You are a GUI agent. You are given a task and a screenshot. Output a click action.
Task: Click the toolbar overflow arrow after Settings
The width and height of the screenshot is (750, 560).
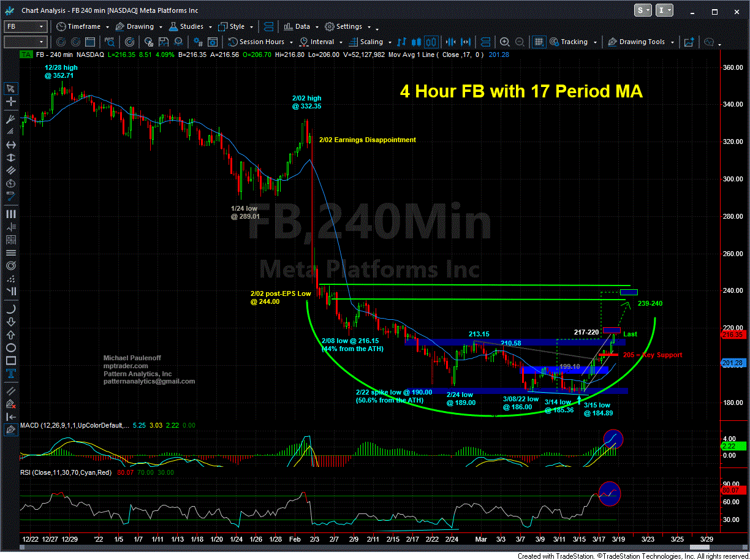click(377, 28)
